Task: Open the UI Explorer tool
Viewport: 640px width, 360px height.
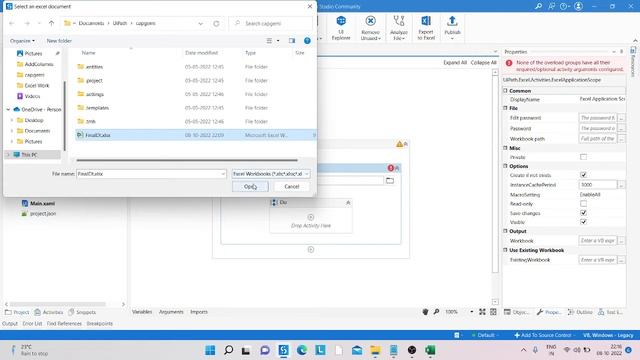Action: point(341,28)
